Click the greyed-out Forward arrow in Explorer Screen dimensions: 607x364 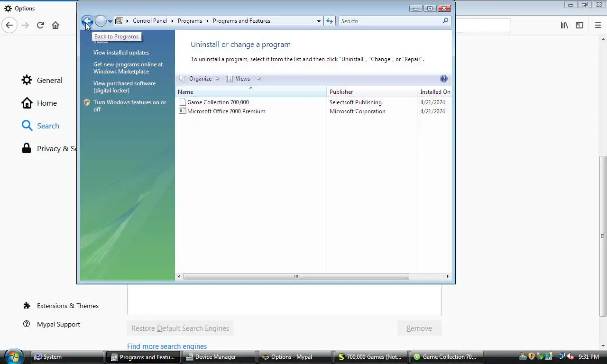(101, 21)
